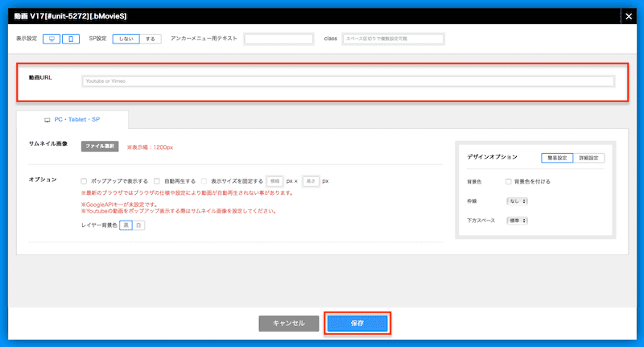Screen dimensions: 644x347
Task: Set SP設定 to しない
Action: pos(125,39)
